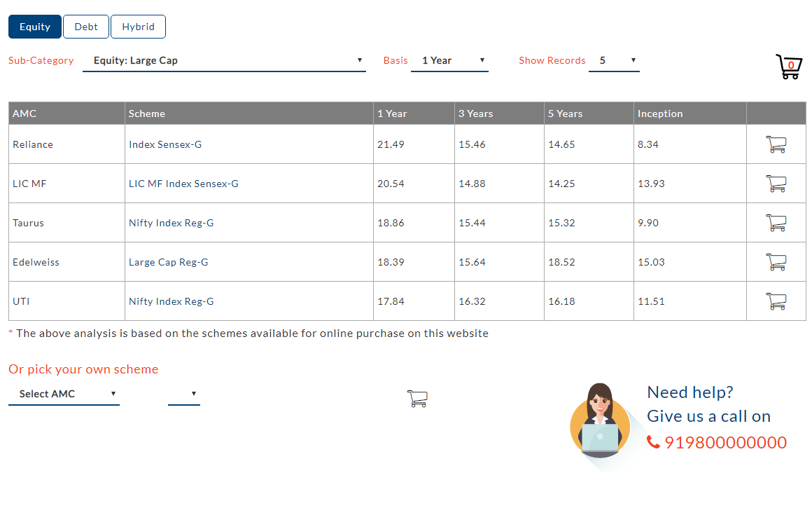Open the Show Records dropdown
Viewport: 812px width, 522px height.
614,60
